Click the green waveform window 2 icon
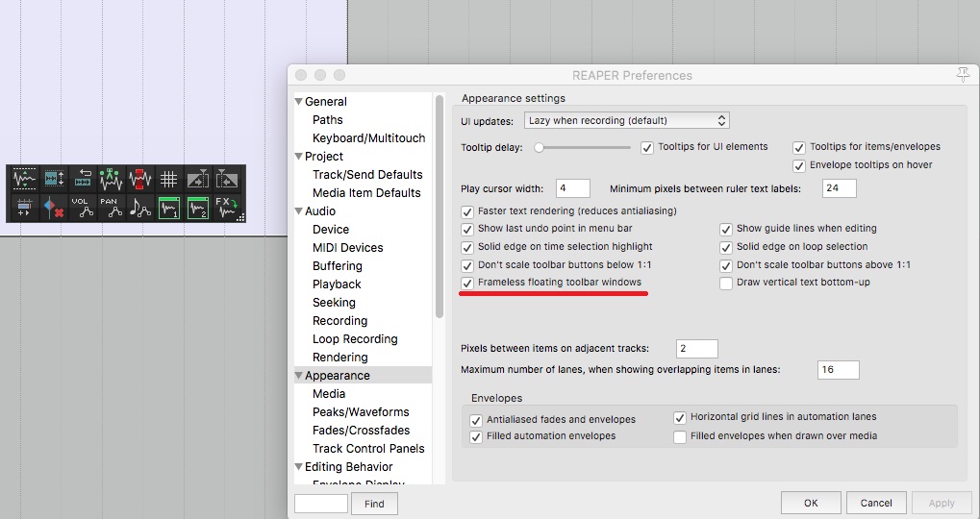 click(x=197, y=208)
